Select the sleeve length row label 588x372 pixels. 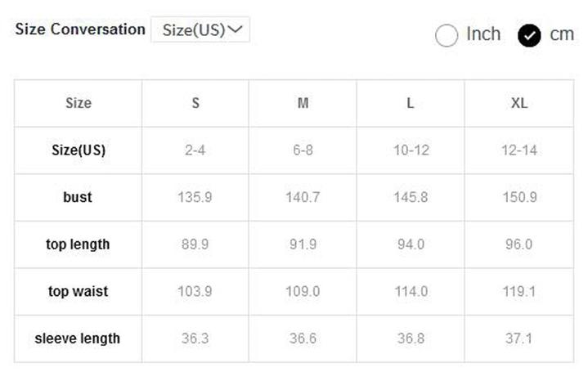(78, 338)
